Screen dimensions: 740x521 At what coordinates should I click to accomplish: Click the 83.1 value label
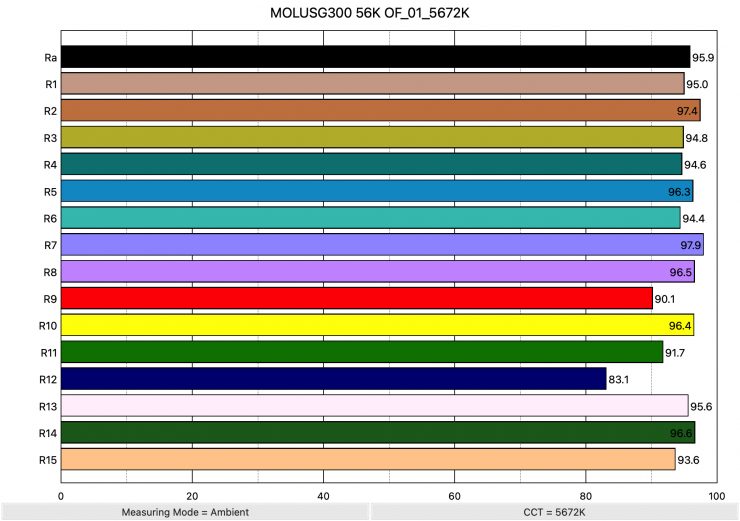[x=619, y=380]
